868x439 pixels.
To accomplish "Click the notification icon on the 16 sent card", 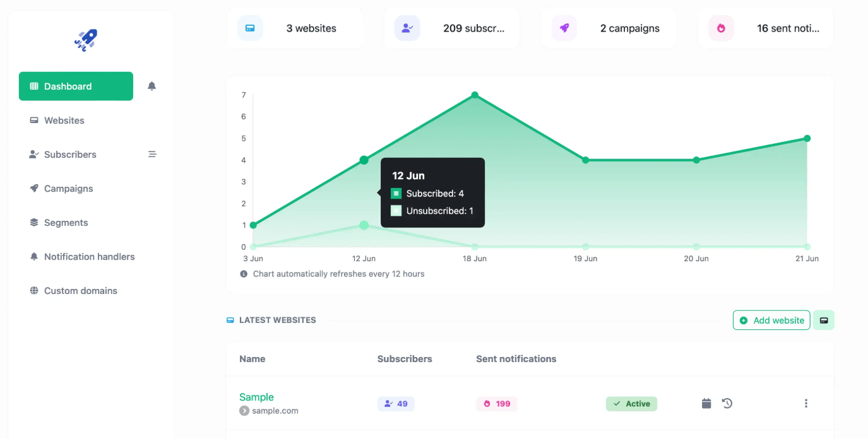I will click(x=720, y=28).
